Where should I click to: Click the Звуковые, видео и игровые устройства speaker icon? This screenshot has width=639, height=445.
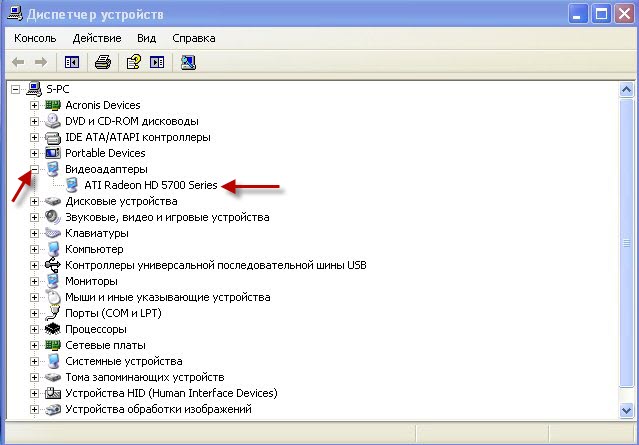(x=53, y=217)
